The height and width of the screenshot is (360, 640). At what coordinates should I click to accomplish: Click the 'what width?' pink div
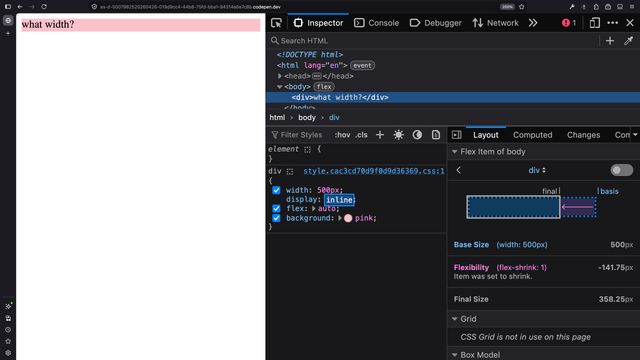pyautogui.click(x=141, y=24)
